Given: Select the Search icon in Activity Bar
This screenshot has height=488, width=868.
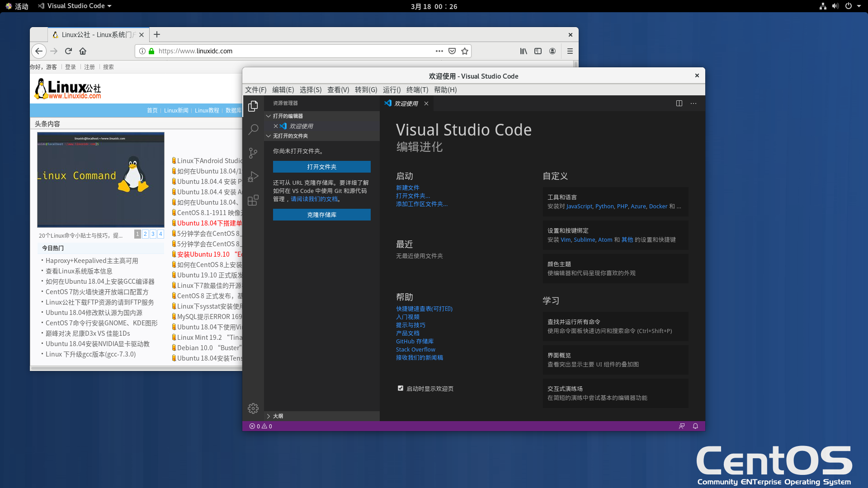Looking at the screenshot, I should pyautogui.click(x=253, y=130).
